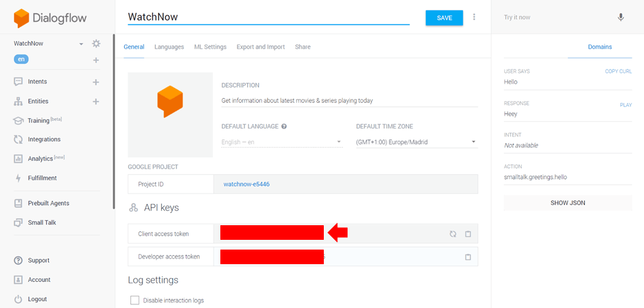Regenerate the client access token
This screenshot has width=644, height=308.
click(x=453, y=234)
